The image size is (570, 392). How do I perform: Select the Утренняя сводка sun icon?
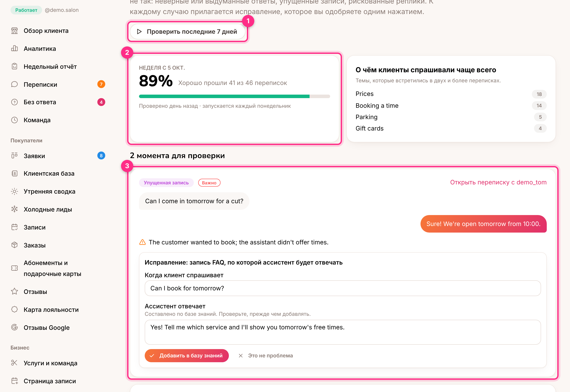click(x=14, y=191)
